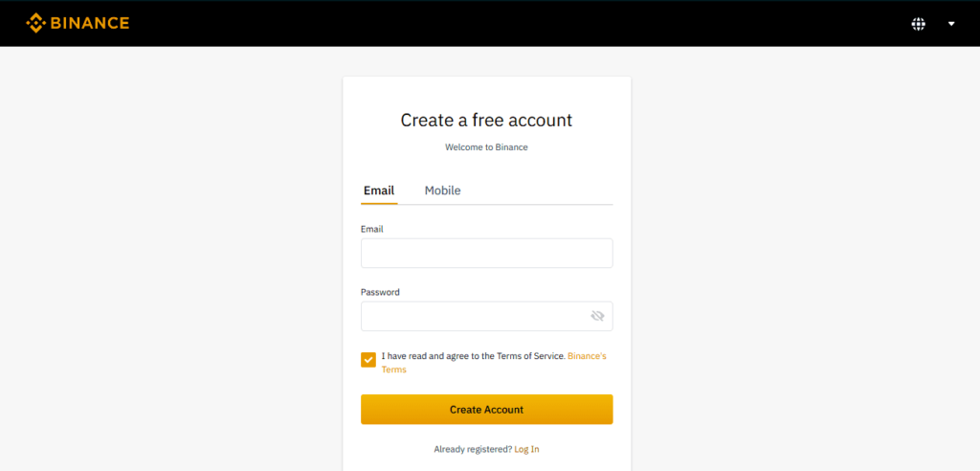Focus the Email input field
This screenshot has height=471, width=980.
(x=487, y=253)
